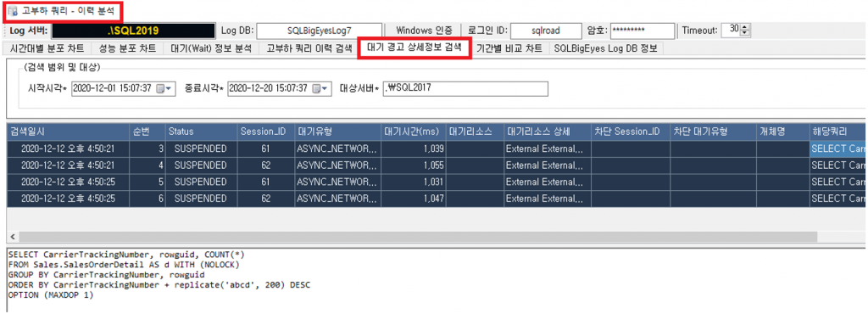Image resolution: width=868 pixels, height=314 pixels.
Task: Click the 대상서버 input field
Action: tap(465, 88)
